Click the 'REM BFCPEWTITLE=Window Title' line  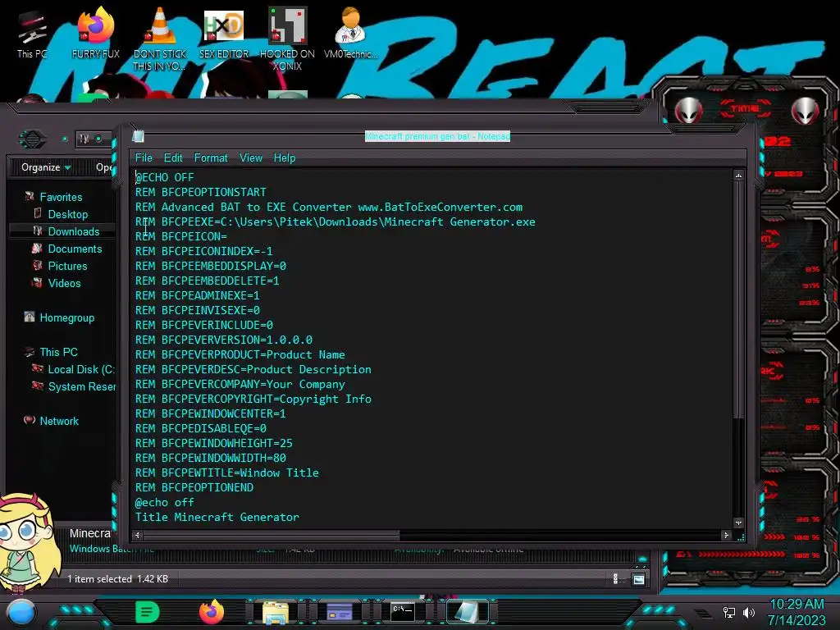point(226,472)
